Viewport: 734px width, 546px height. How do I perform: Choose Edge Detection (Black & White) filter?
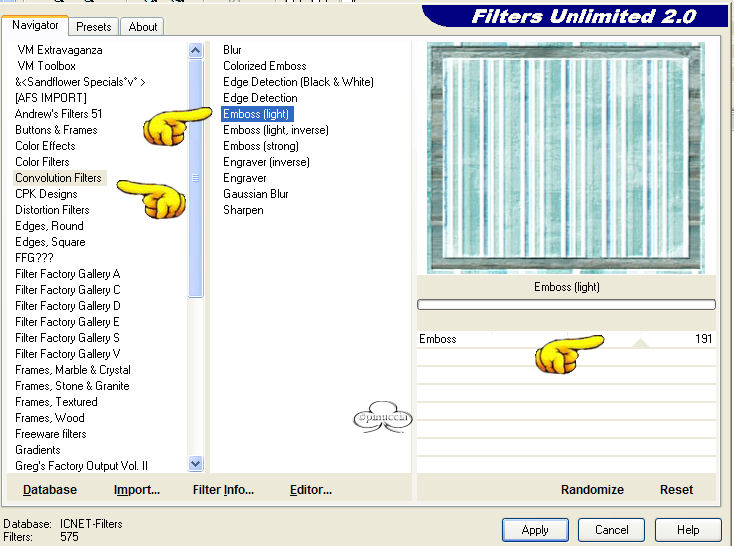[x=298, y=82]
